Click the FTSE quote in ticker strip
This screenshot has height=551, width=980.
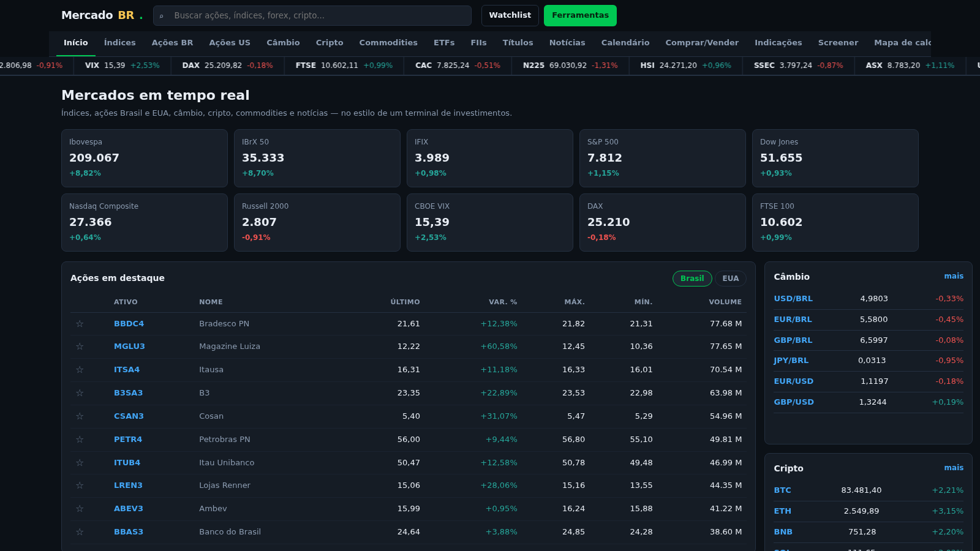point(344,66)
